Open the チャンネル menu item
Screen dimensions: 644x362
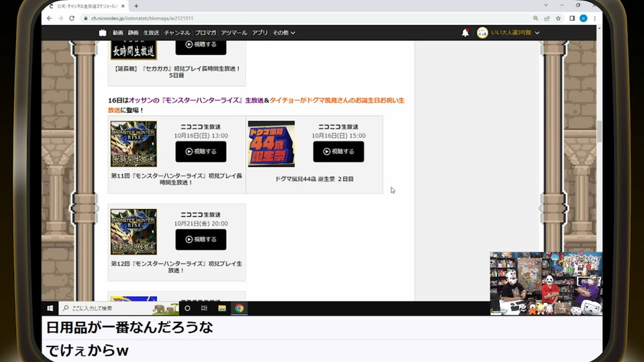pyautogui.click(x=177, y=33)
